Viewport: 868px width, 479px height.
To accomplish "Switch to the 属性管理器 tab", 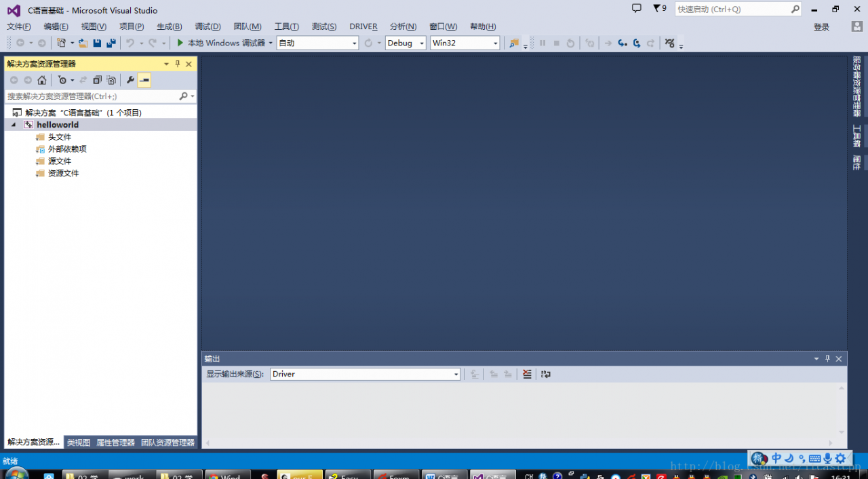I will (115, 442).
